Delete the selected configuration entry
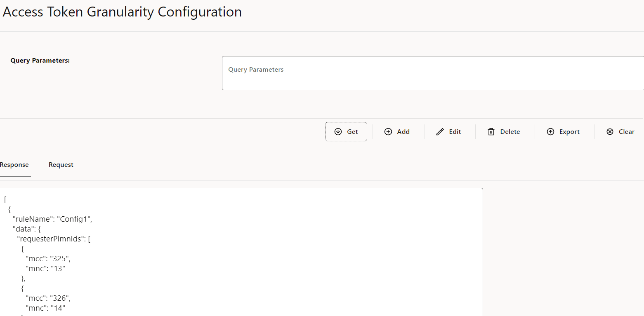The height and width of the screenshot is (316, 644). (x=504, y=131)
